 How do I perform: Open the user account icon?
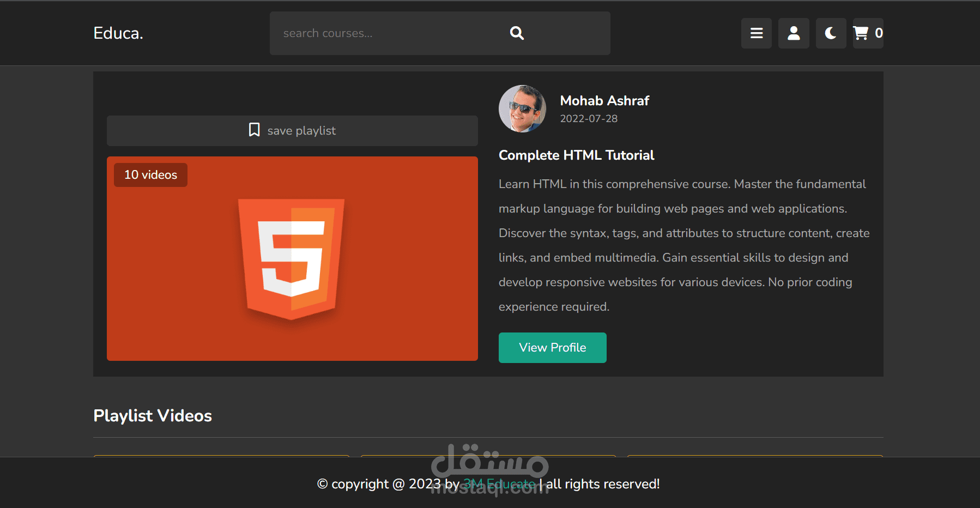794,33
